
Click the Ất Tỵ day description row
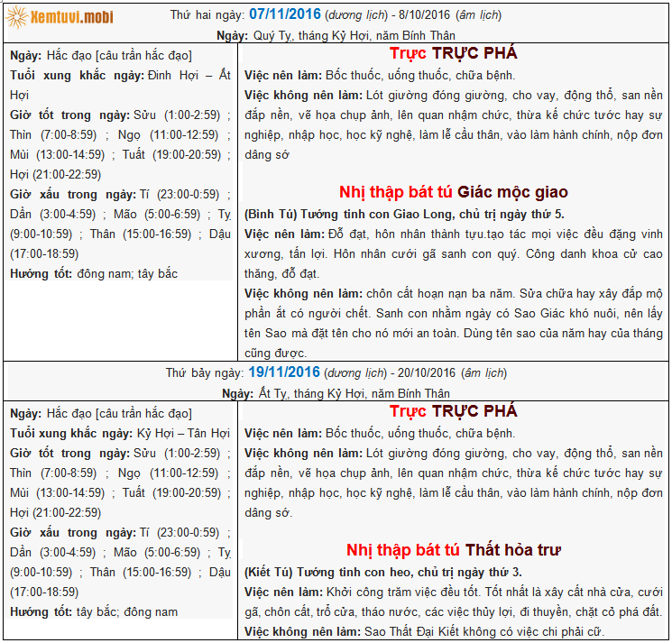click(x=335, y=393)
